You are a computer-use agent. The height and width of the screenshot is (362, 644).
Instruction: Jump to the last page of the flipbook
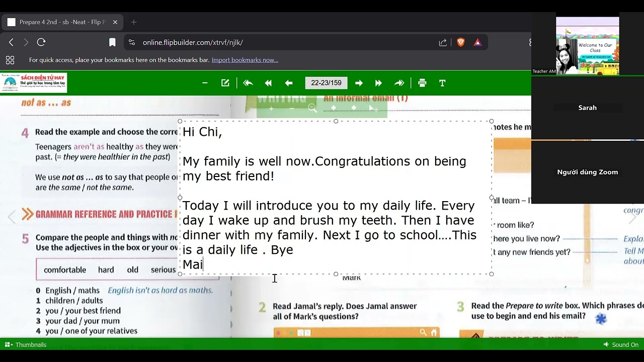[x=399, y=83]
